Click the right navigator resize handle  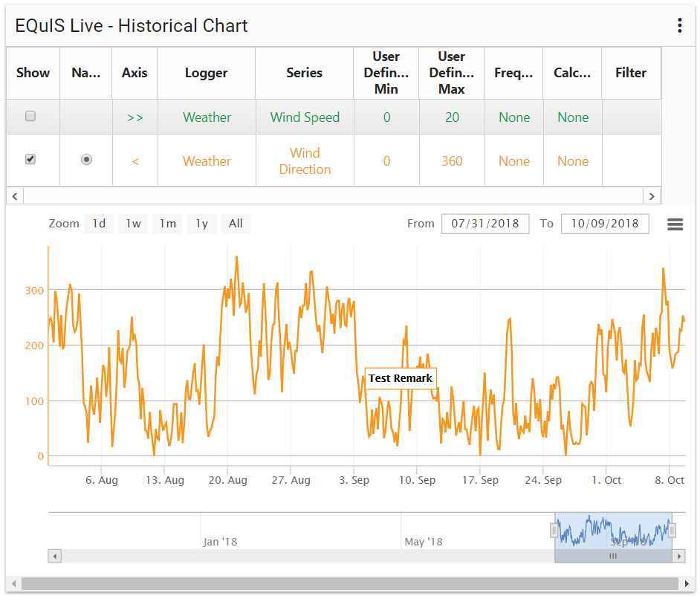pos(671,529)
